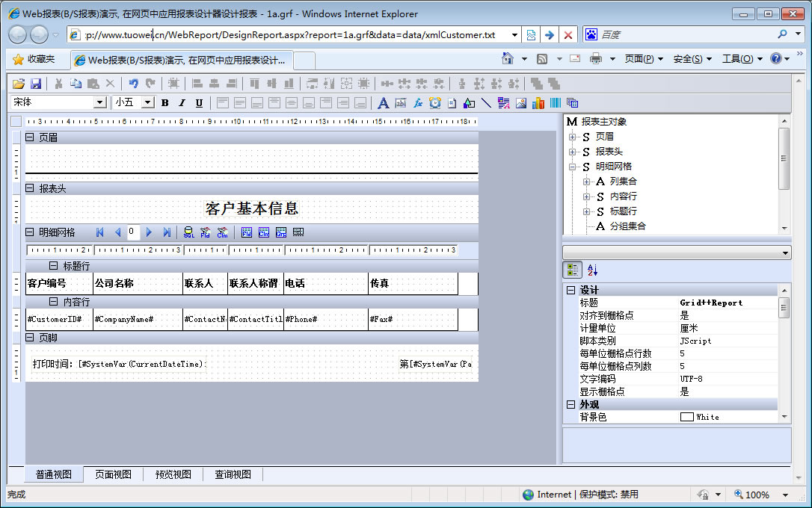Insert a barcode using the barcode icon
This screenshot has height=508, width=812.
coord(556,103)
